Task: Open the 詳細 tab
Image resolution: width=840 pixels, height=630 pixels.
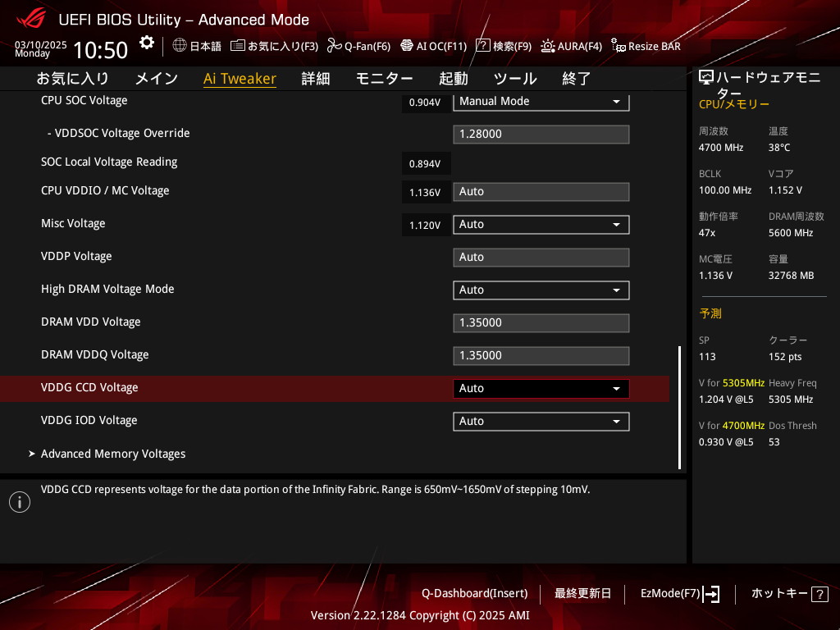Action: pos(316,79)
